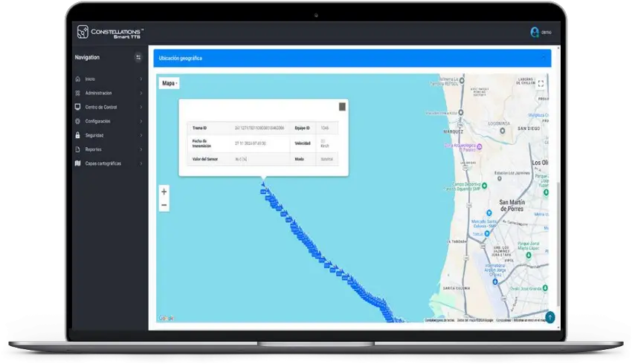The width and height of the screenshot is (632, 364).
Task: Zoom out with the map minus button
Action: (x=164, y=205)
